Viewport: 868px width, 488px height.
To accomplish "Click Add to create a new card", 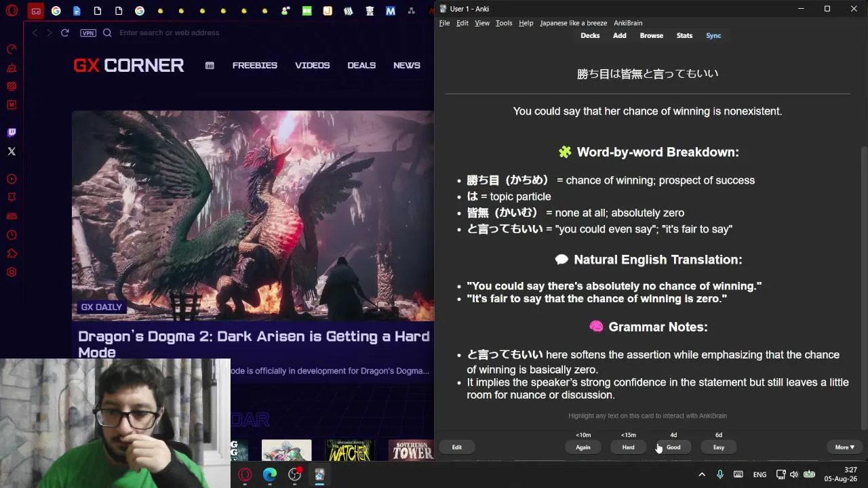I will (620, 36).
